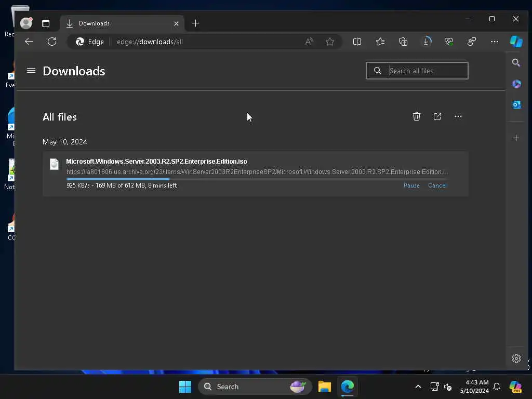
Task: Open Settings and more ellipsis menu
Action: [495, 42]
